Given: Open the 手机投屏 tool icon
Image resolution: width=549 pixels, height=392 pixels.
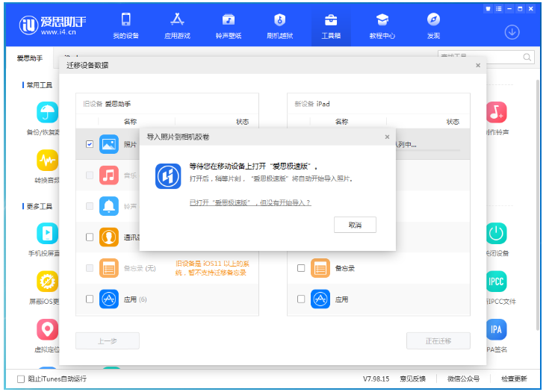Looking at the screenshot, I should tap(47, 233).
